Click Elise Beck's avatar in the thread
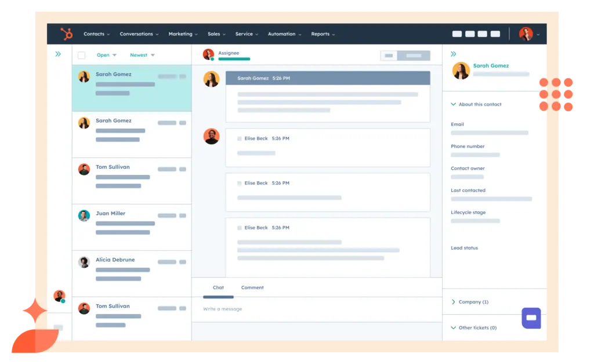Viewport: 594px width, 364px height. [211, 136]
